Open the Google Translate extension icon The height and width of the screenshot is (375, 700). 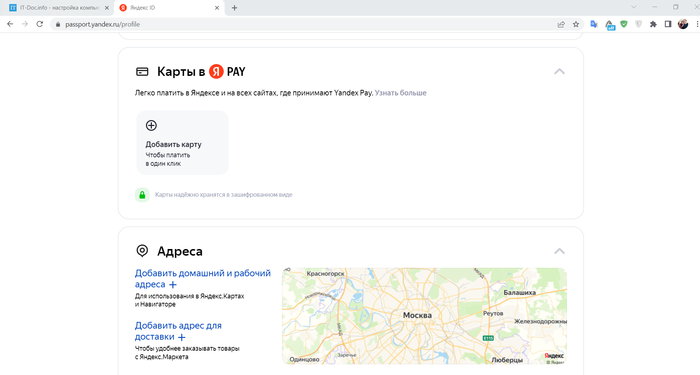(x=594, y=24)
